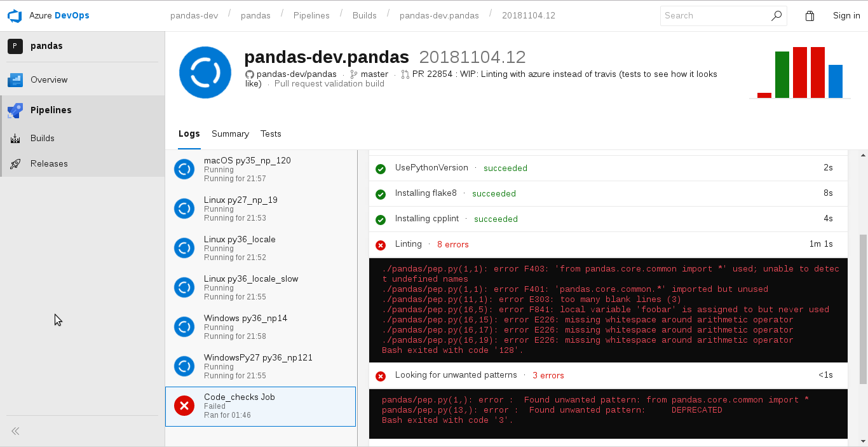The image size is (868, 447).
Task: Click the Overview sidebar icon
Action: click(x=15, y=80)
